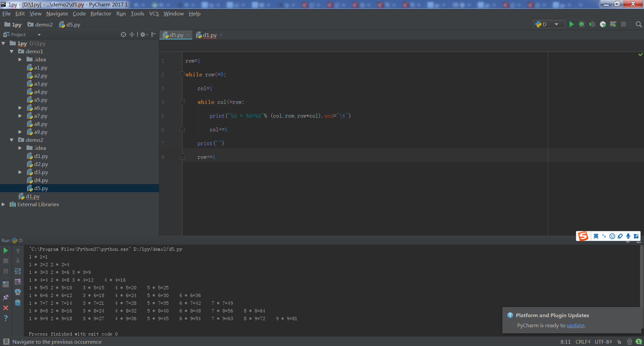Click the Stop button in the top toolbar

[x=624, y=24]
